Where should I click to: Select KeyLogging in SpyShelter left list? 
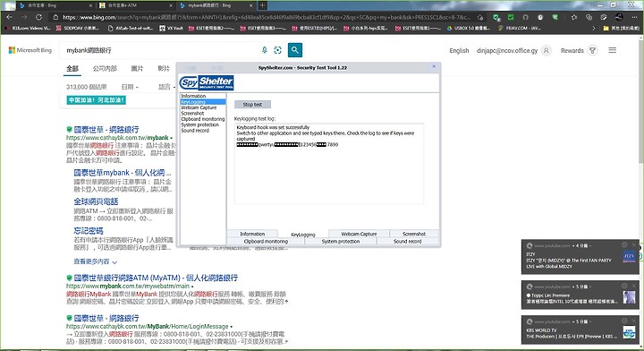click(203, 101)
